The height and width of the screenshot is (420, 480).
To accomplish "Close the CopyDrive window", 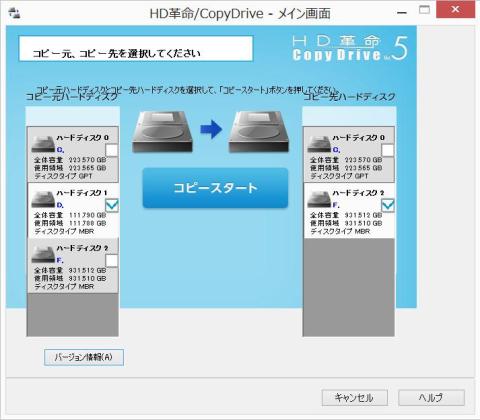I will pos(455,10).
